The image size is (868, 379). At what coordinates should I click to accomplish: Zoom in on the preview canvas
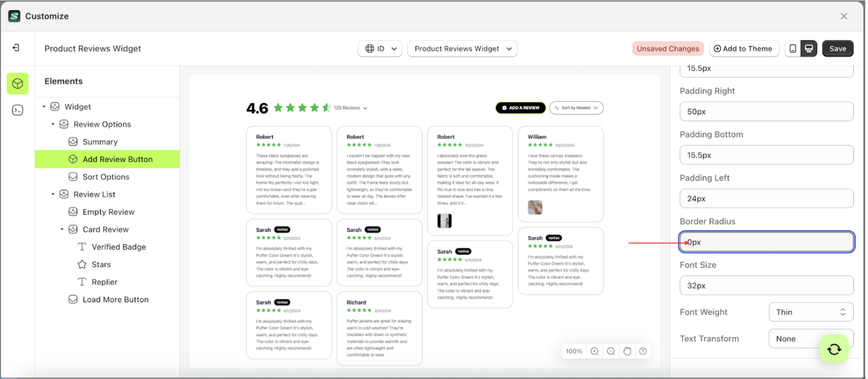tap(594, 351)
